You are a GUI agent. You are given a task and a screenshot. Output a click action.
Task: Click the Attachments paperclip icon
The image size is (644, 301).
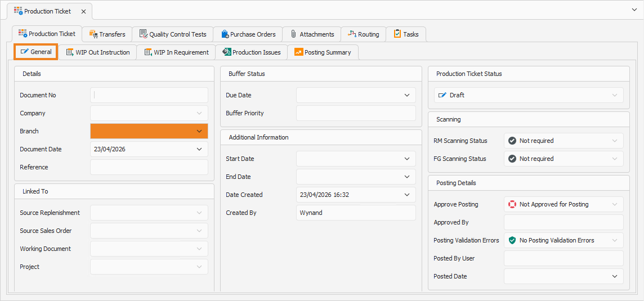click(294, 34)
